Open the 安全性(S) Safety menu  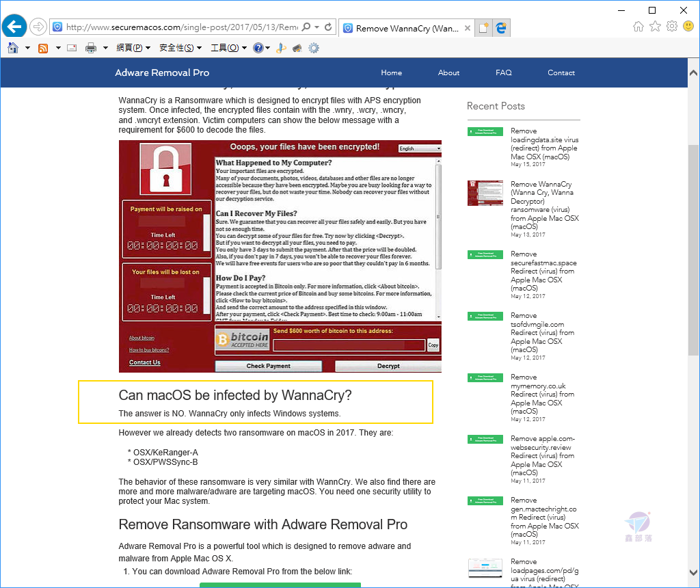click(x=180, y=48)
